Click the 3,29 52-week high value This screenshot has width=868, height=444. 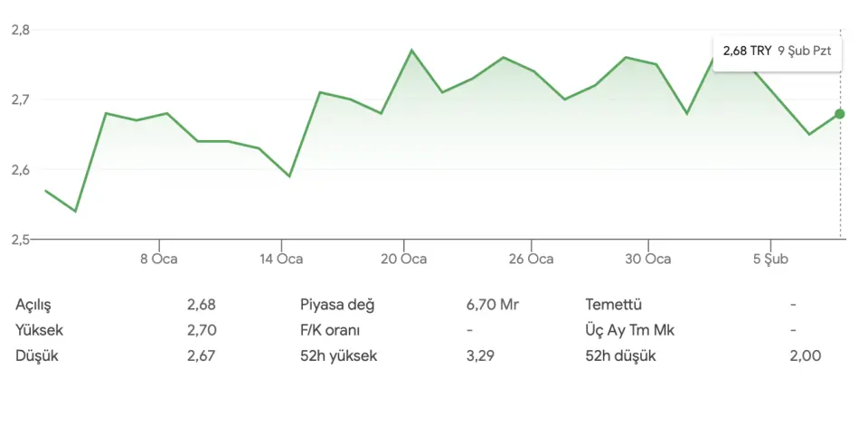point(479,355)
